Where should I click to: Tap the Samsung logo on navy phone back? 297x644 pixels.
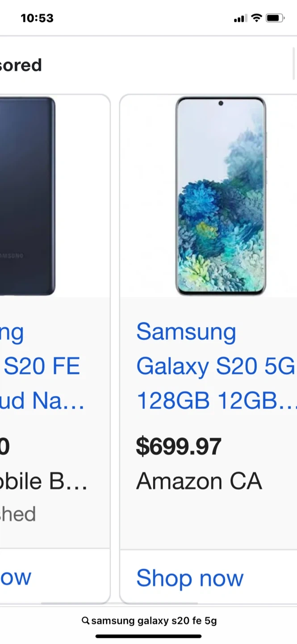[12, 256]
